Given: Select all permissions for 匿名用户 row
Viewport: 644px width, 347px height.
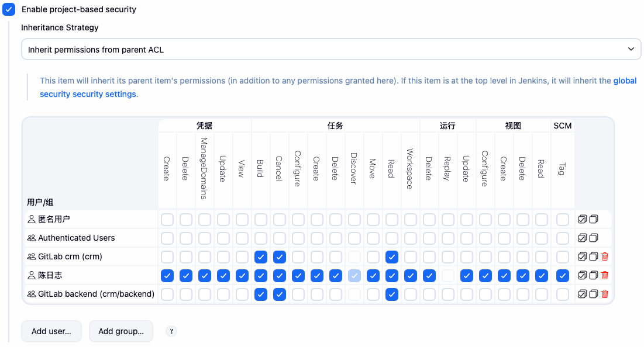Looking at the screenshot, I should pyautogui.click(x=583, y=220).
